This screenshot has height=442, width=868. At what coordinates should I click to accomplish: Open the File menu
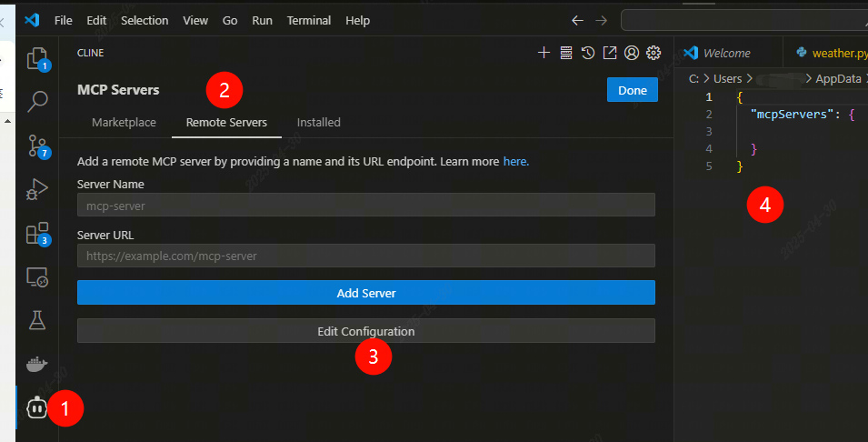(x=63, y=21)
